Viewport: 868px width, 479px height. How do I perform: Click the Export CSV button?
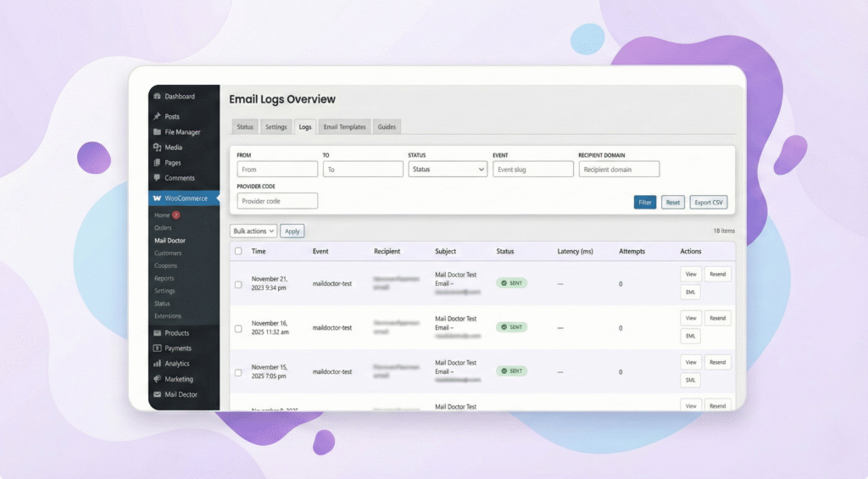click(x=708, y=203)
